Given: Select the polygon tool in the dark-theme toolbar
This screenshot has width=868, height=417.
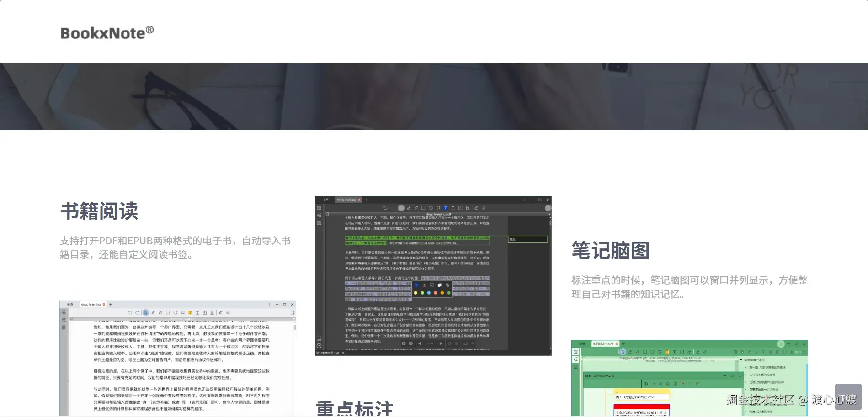Looking at the screenshot, I should pos(438,208).
